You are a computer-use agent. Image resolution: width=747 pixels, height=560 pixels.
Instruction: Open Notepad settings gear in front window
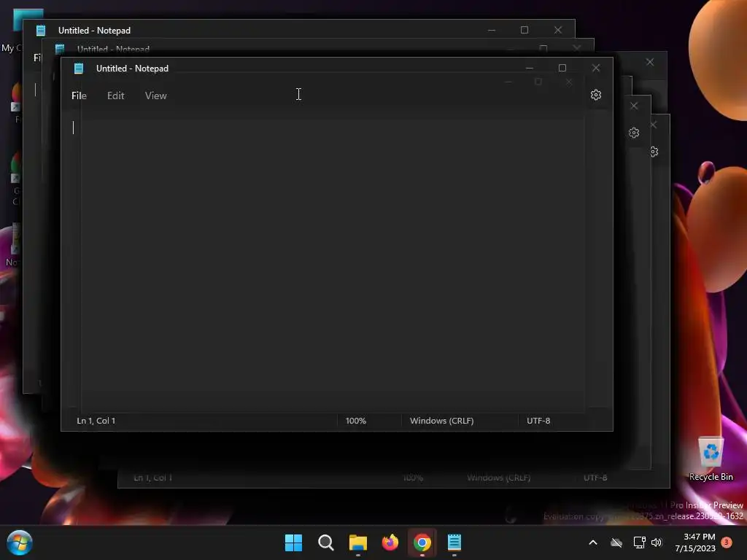point(595,95)
